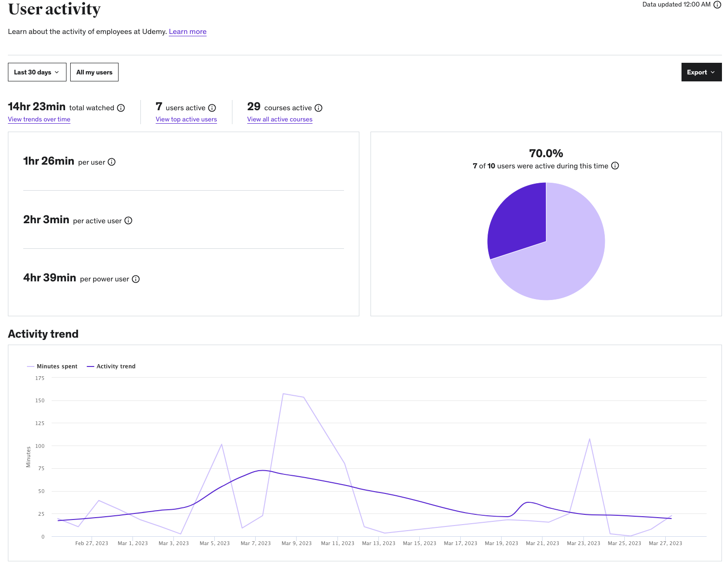This screenshot has width=728, height=566.
Task: Click info icon beside total watched
Action: coord(121,108)
